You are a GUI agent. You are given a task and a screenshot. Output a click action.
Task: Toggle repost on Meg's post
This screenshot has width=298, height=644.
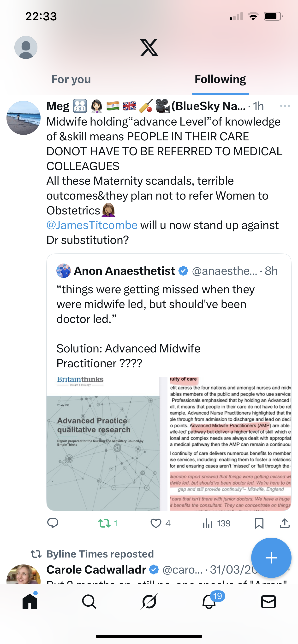[104, 523]
